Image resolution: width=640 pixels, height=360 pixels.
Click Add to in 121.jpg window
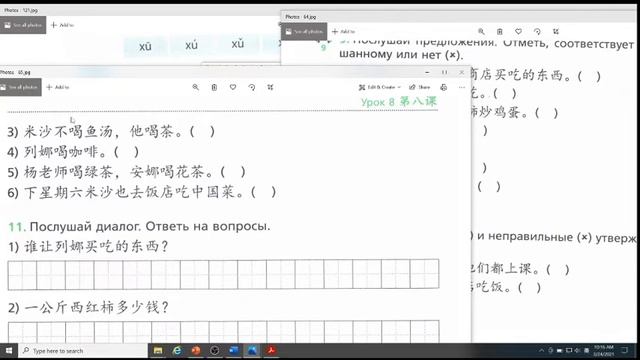click(62, 25)
